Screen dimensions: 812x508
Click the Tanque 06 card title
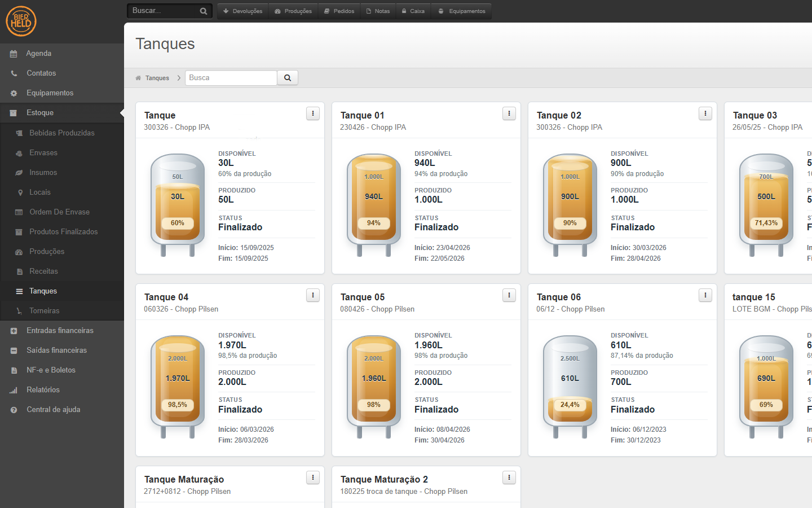pyautogui.click(x=559, y=297)
